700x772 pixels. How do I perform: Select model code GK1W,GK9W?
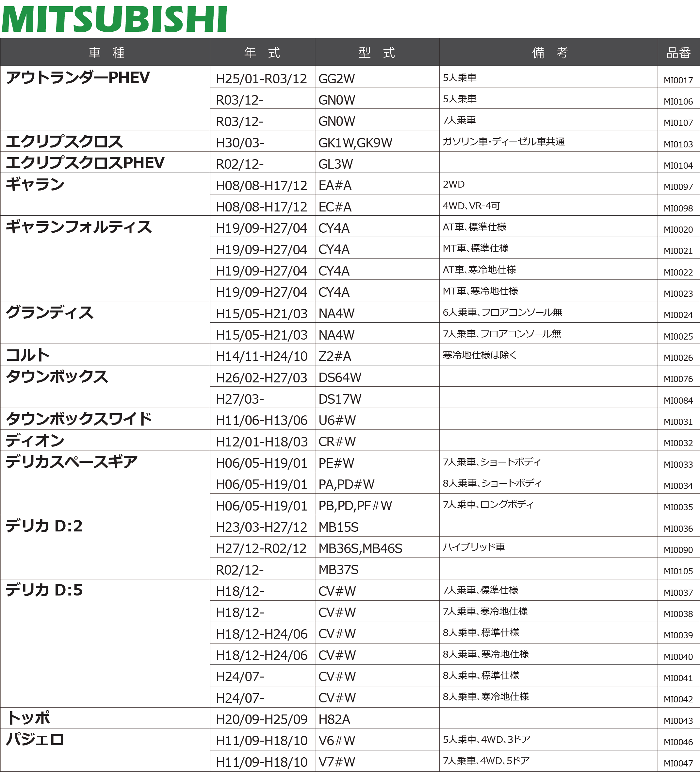click(355, 143)
